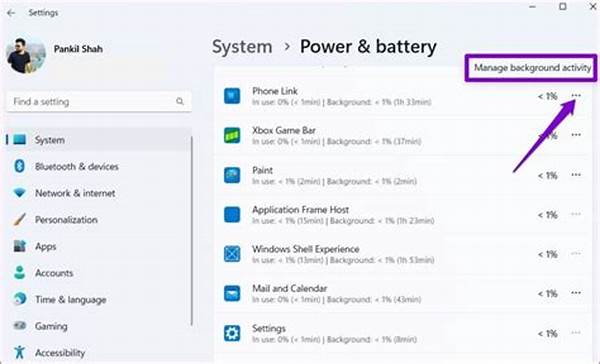The width and height of the screenshot is (600, 364).
Task: Click the Settings gear app icon
Action: click(232, 333)
